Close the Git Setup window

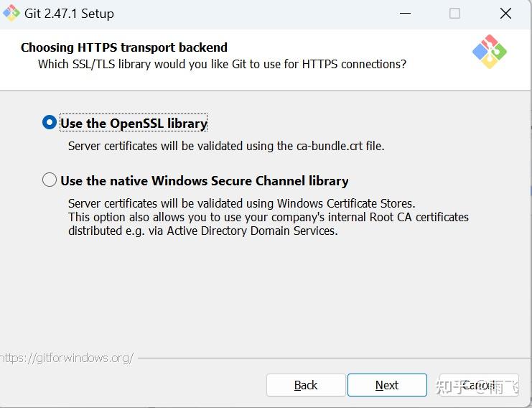[505, 14]
